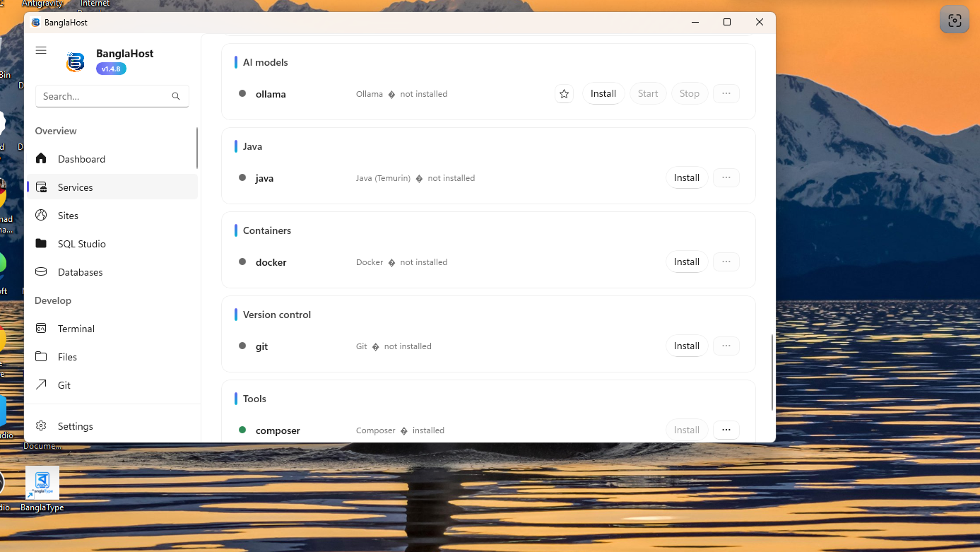Click the "Develop" sidebar section label
The height and width of the screenshot is (552, 980).
point(53,300)
